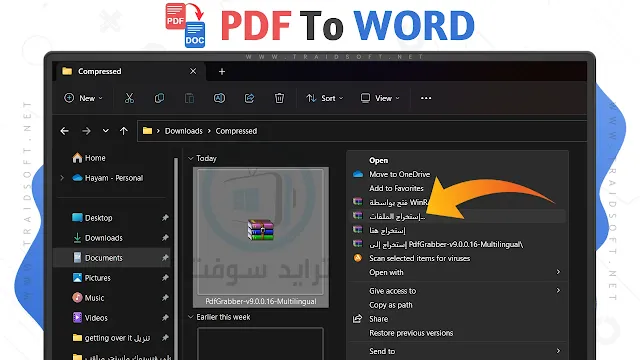640x360 pixels.
Task: Open Home in the sidebar
Action: 89,158
